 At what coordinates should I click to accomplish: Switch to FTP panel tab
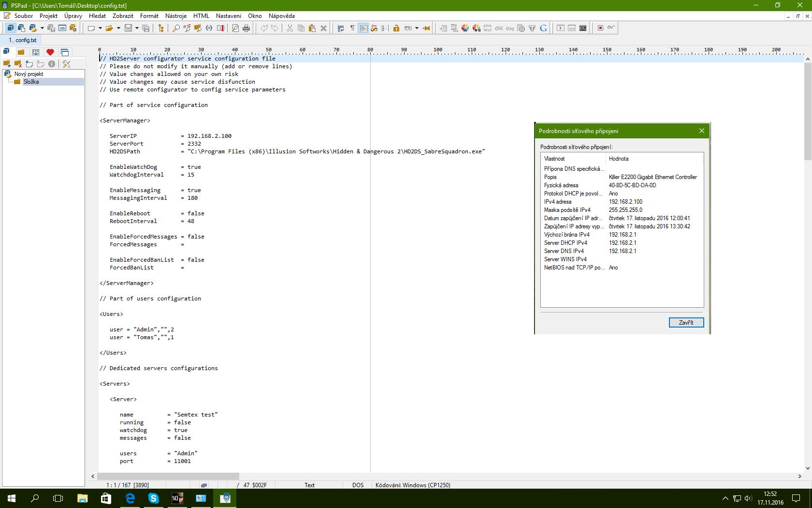pos(36,52)
